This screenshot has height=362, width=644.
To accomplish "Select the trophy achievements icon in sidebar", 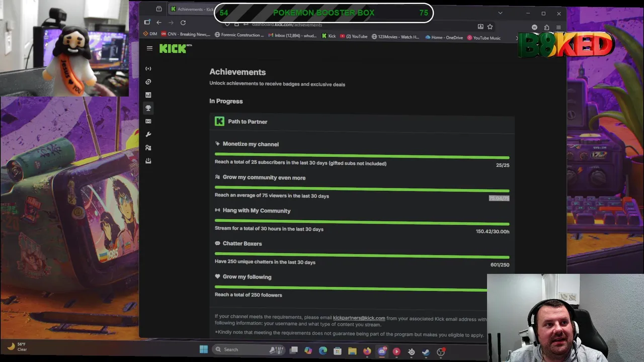I will point(148,108).
